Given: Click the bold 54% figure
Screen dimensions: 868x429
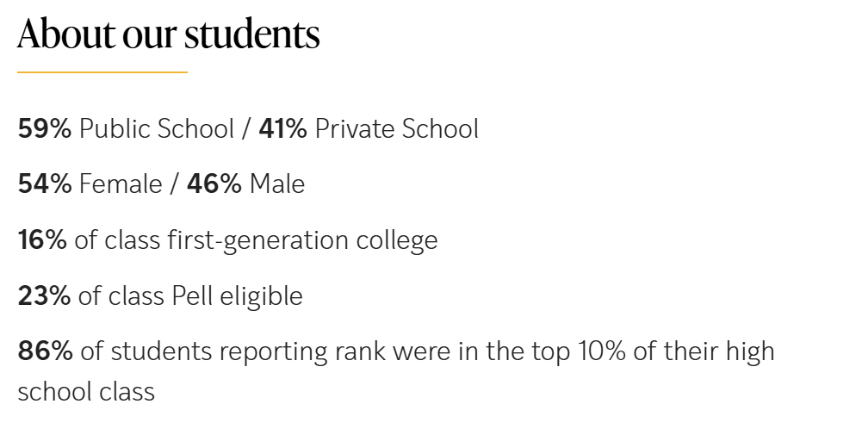Looking at the screenshot, I should pyautogui.click(x=45, y=184).
